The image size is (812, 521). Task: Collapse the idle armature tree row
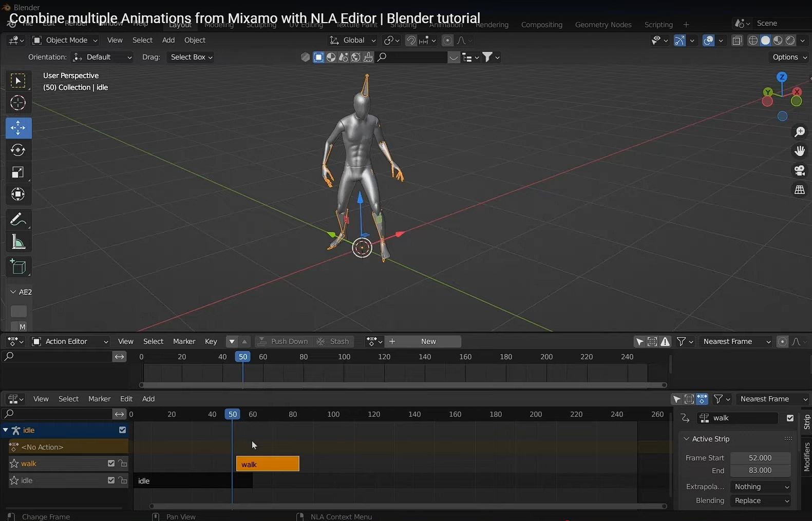[5, 430]
